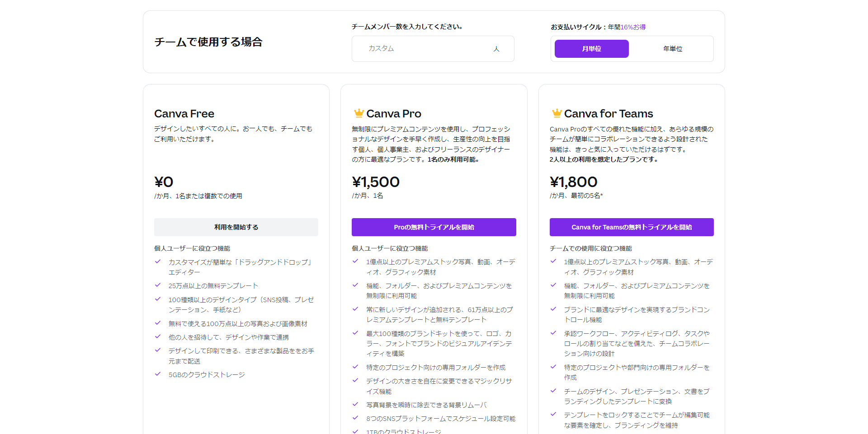The height and width of the screenshot is (434, 868).
Task: Click the チームで使用する場合 heading
Action: [208, 42]
